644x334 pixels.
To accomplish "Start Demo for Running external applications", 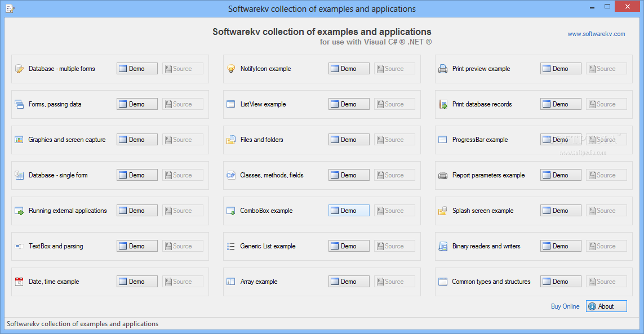I will [137, 210].
